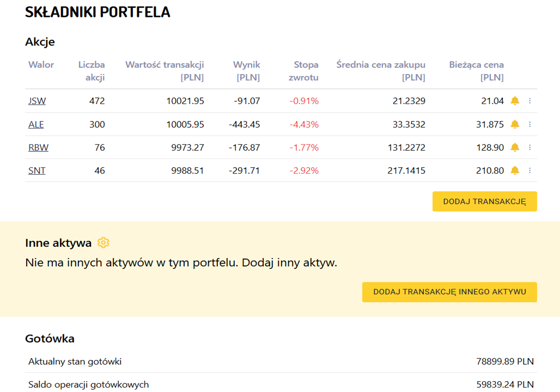The width and height of the screenshot is (560, 392).
Task: Click the alert bell for ALE
Action: [515, 124]
